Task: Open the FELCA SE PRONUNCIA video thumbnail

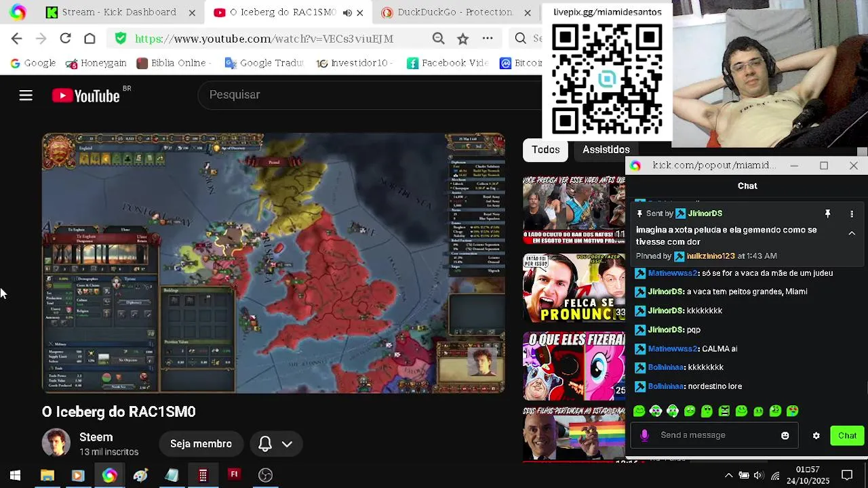Action: pos(574,287)
